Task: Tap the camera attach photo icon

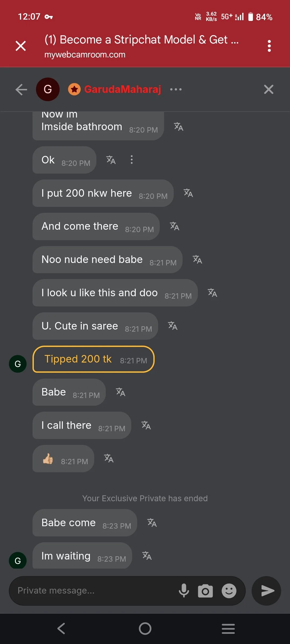Action: (205, 591)
